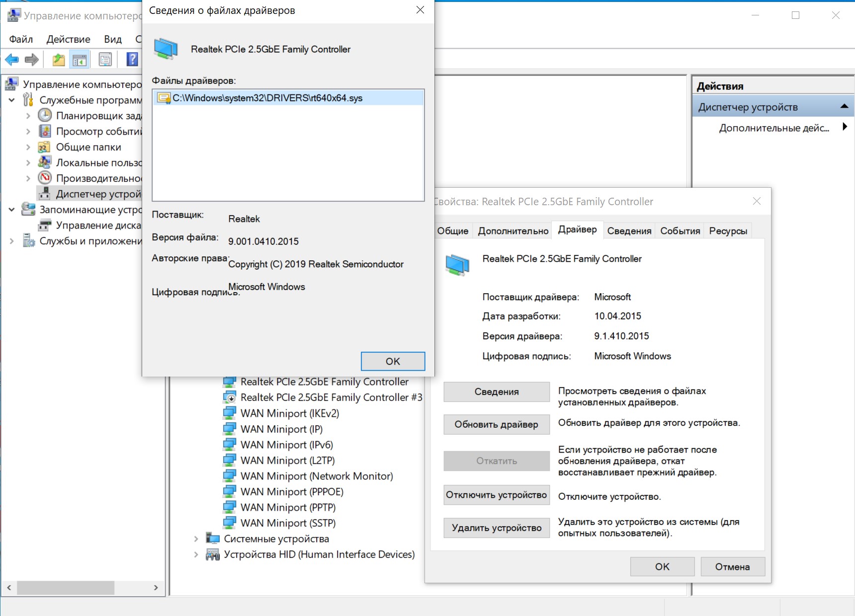Expand the Планировщик заданий node
The width and height of the screenshot is (855, 616).
pyautogui.click(x=28, y=116)
